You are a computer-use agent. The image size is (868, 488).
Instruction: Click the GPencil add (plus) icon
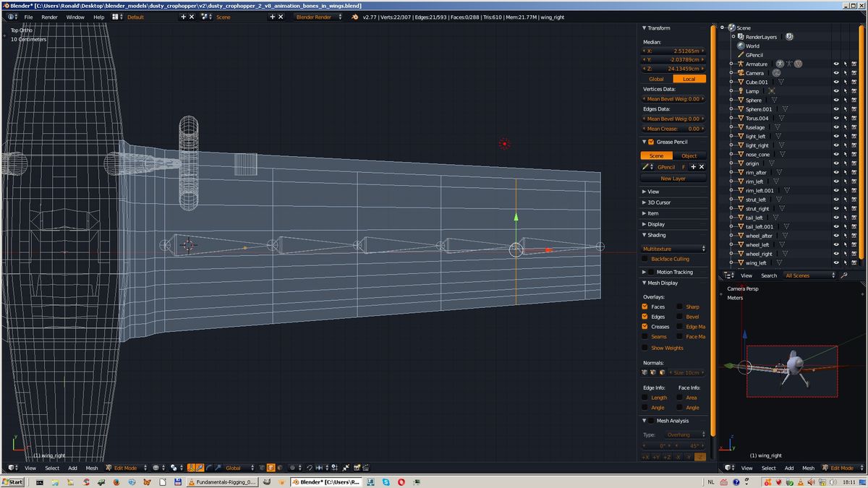693,167
